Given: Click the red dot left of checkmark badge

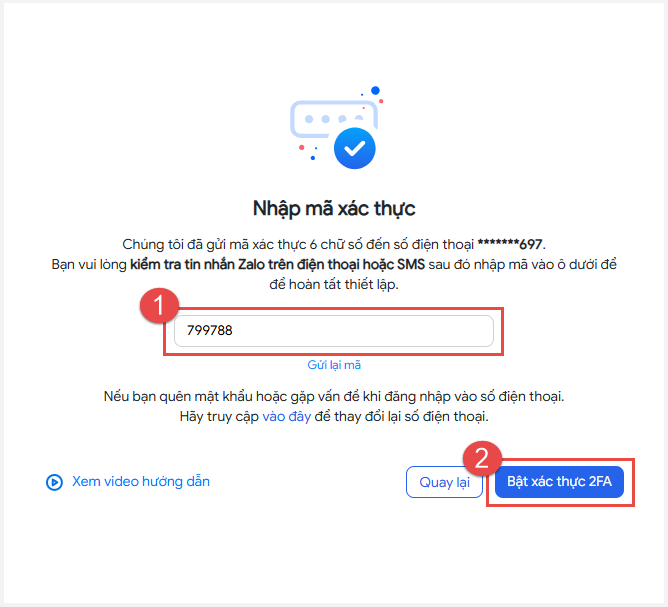Looking at the screenshot, I should click(302, 147).
